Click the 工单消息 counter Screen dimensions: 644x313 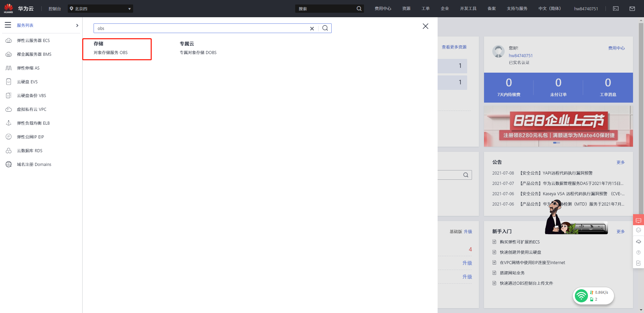click(608, 87)
